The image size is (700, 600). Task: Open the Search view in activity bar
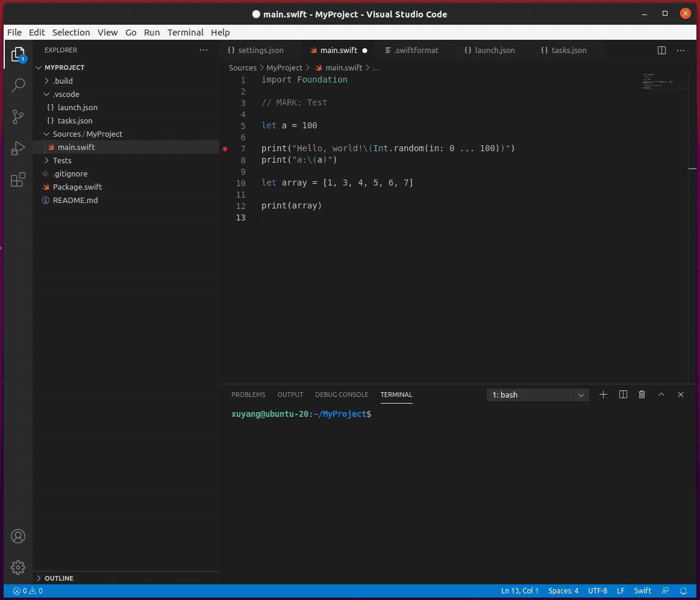pos(18,85)
